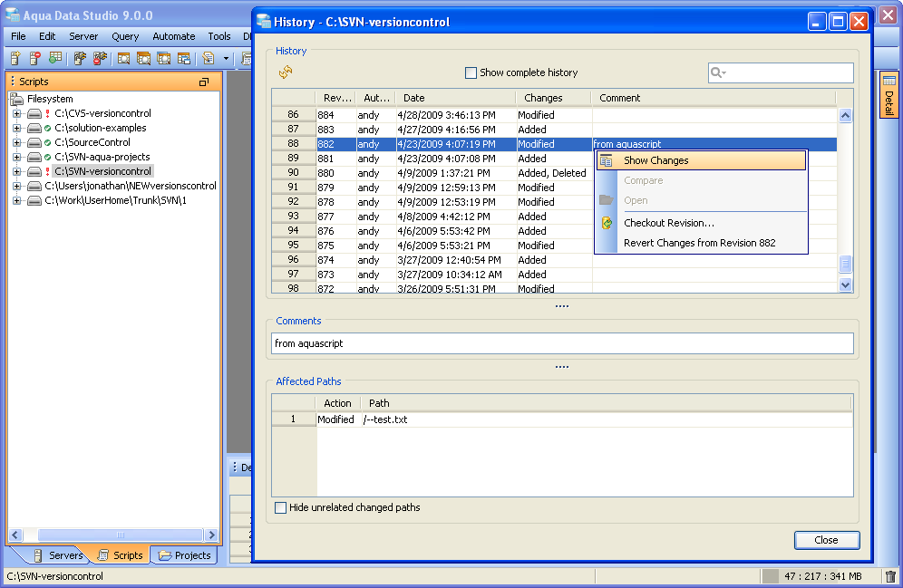This screenshot has width=903, height=588.
Task: Sort history by Date column header
Action: click(x=455, y=98)
